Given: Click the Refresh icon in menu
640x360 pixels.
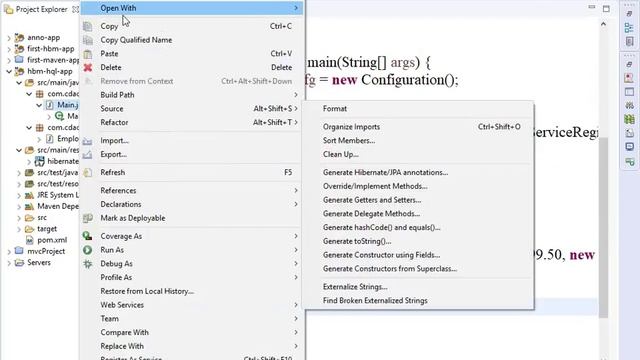Looking at the screenshot, I should 87,173.
